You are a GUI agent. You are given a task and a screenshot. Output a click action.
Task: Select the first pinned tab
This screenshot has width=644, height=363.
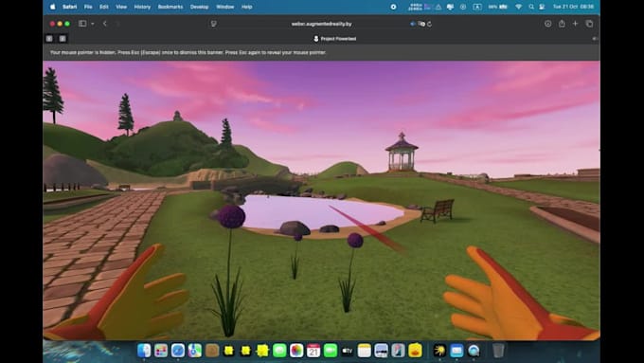point(49,39)
